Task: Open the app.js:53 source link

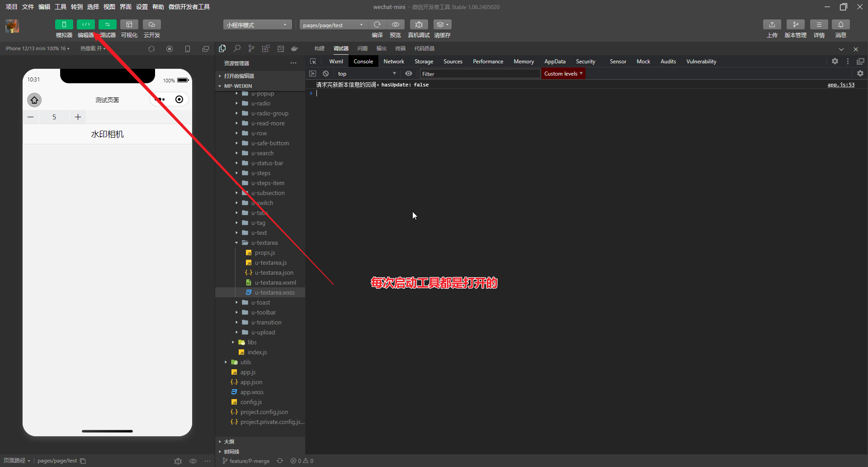Action: click(x=841, y=85)
